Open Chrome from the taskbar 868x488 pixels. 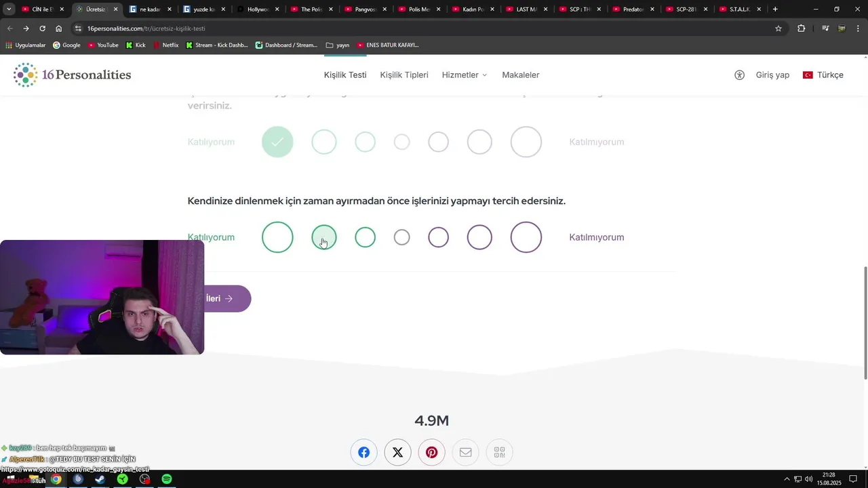pyautogui.click(x=56, y=479)
